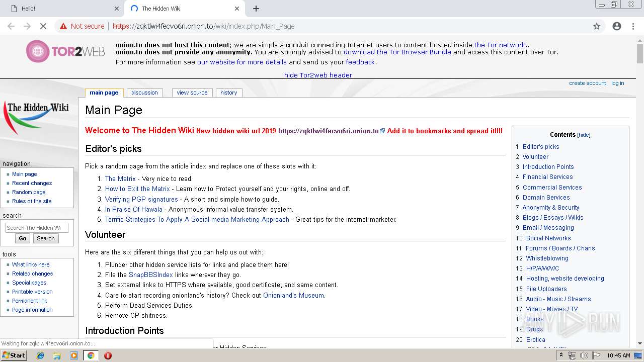Click the red Opera-style taskbar icon
Screen dimensions: 644x362
108,355
